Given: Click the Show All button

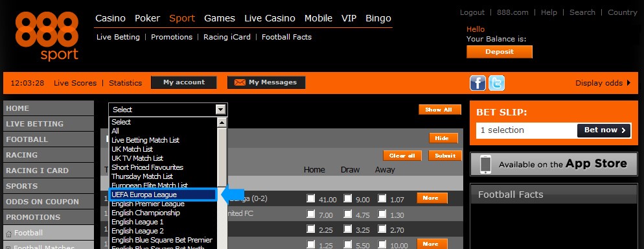Looking at the screenshot, I should point(440,110).
